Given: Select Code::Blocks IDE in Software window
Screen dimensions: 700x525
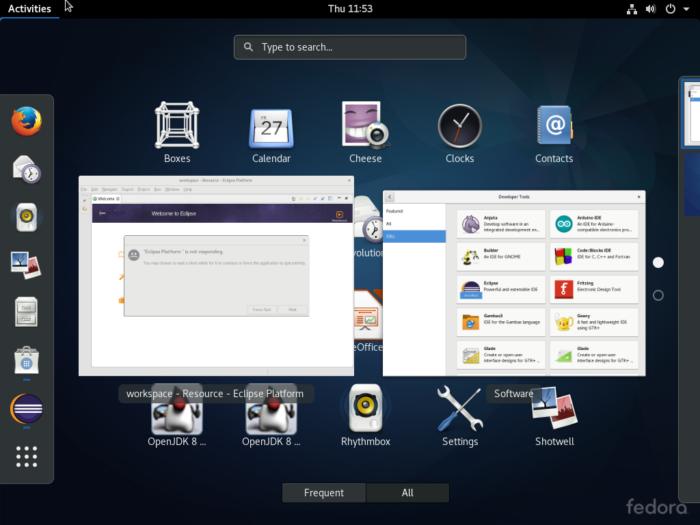Looking at the screenshot, I should pos(594,256).
